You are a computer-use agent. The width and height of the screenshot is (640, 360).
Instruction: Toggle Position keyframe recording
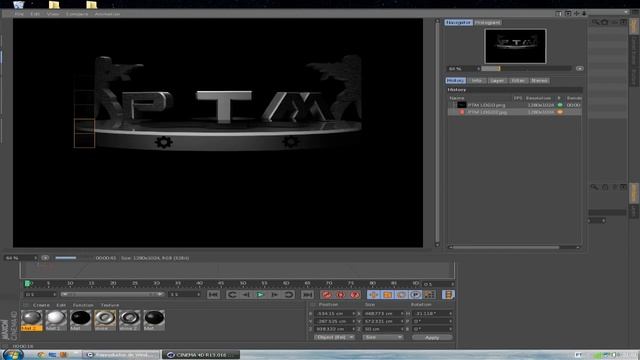373,294
